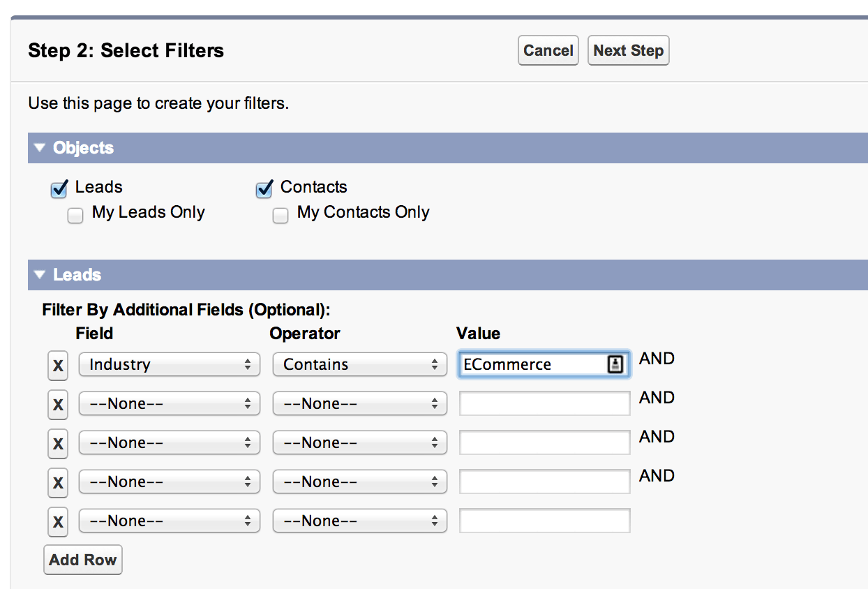Uncheck the Leads object checkbox
This screenshot has height=589, width=868.
coord(58,188)
